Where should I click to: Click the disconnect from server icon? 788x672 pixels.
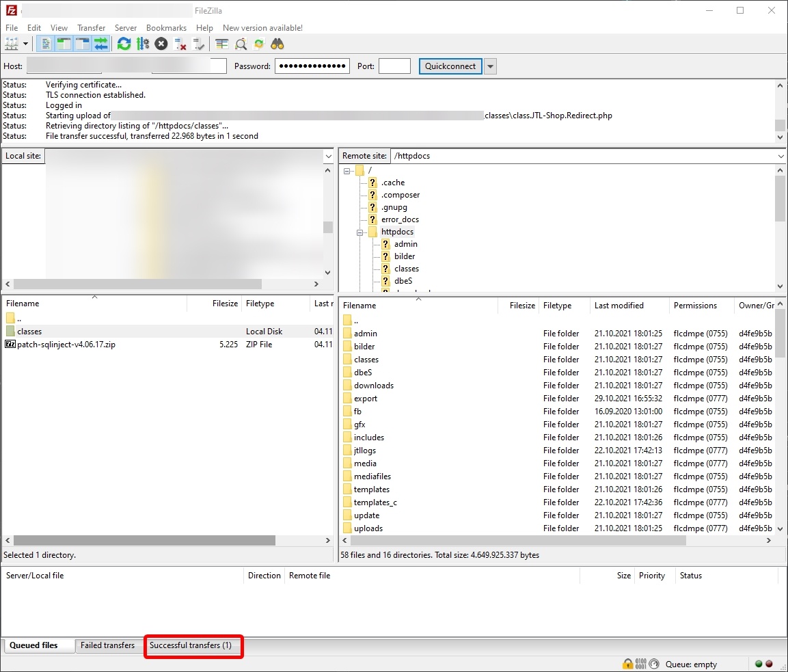(180, 44)
